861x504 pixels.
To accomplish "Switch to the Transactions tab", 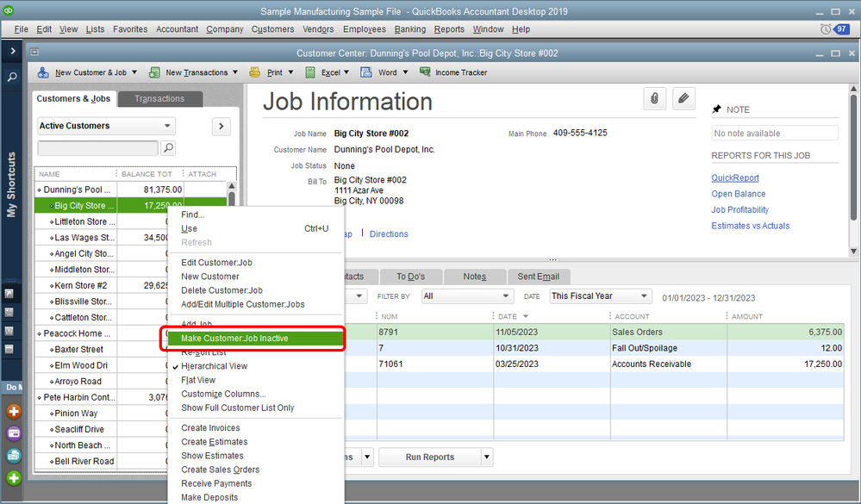I will tap(159, 99).
